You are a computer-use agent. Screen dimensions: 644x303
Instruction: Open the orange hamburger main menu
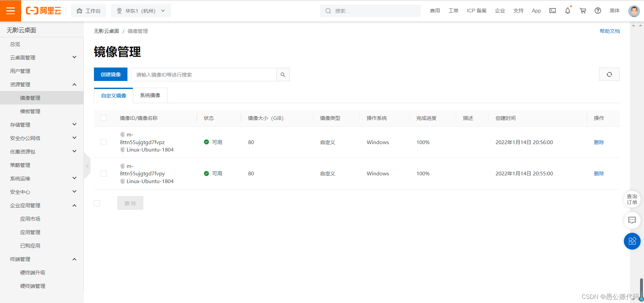[10, 11]
